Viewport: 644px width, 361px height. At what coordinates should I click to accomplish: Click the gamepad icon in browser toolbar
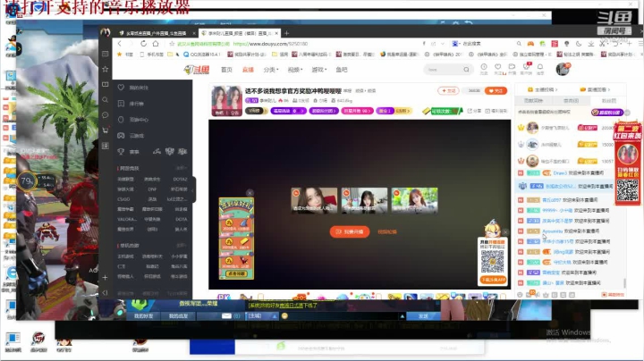(x=530, y=44)
